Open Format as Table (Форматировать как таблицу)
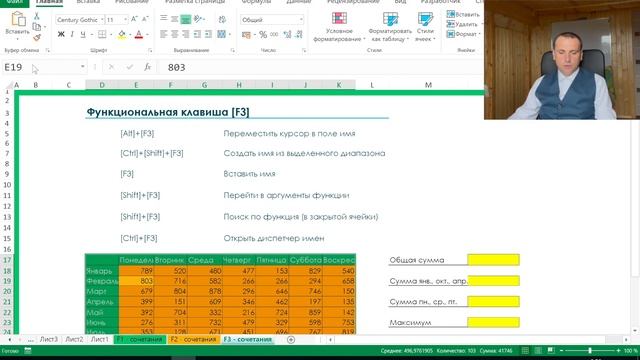This screenshot has width=640, height=360. pos(390,27)
